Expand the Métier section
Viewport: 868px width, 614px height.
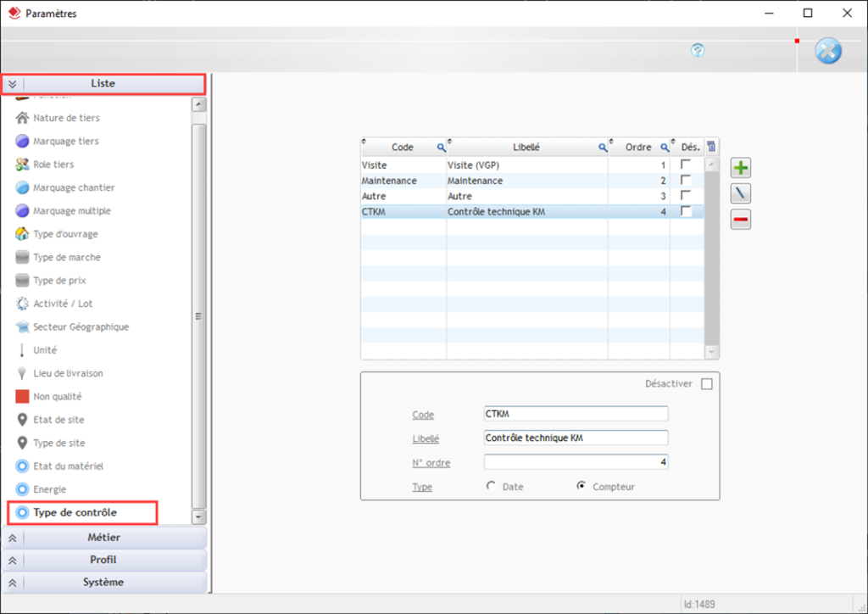[x=103, y=538]
